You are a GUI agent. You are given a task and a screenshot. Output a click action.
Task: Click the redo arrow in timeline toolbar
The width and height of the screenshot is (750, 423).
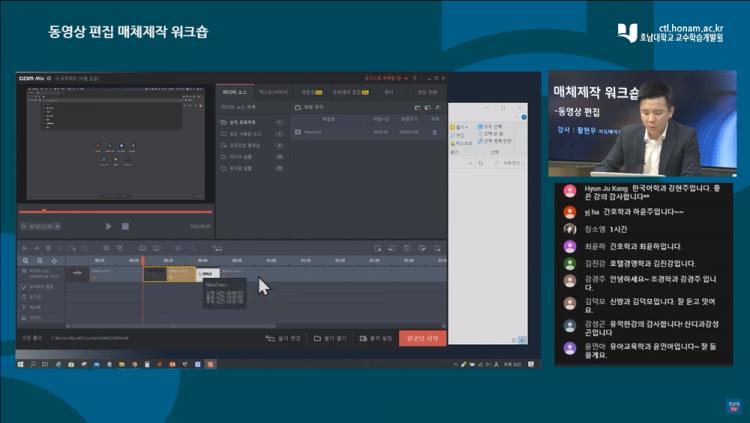(37, 247)
